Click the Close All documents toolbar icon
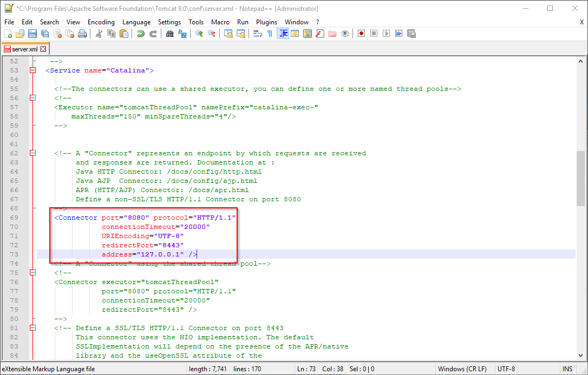The height and width of the screenshot is (375, 588). pyautogui.click(x=70, y=34)
